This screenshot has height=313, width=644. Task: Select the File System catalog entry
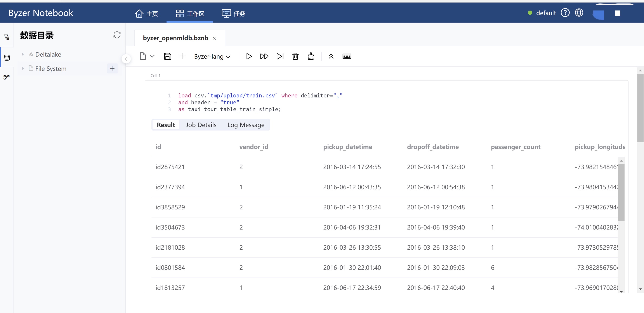(51, 68)
